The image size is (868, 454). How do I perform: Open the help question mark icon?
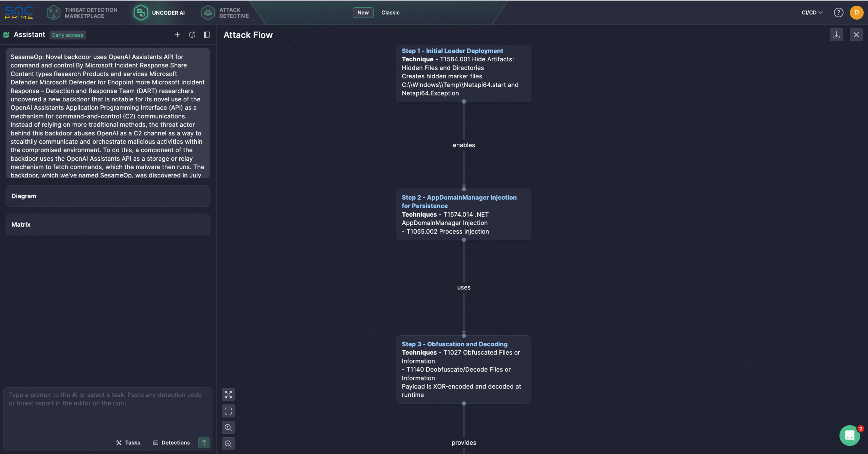point(838,13)
